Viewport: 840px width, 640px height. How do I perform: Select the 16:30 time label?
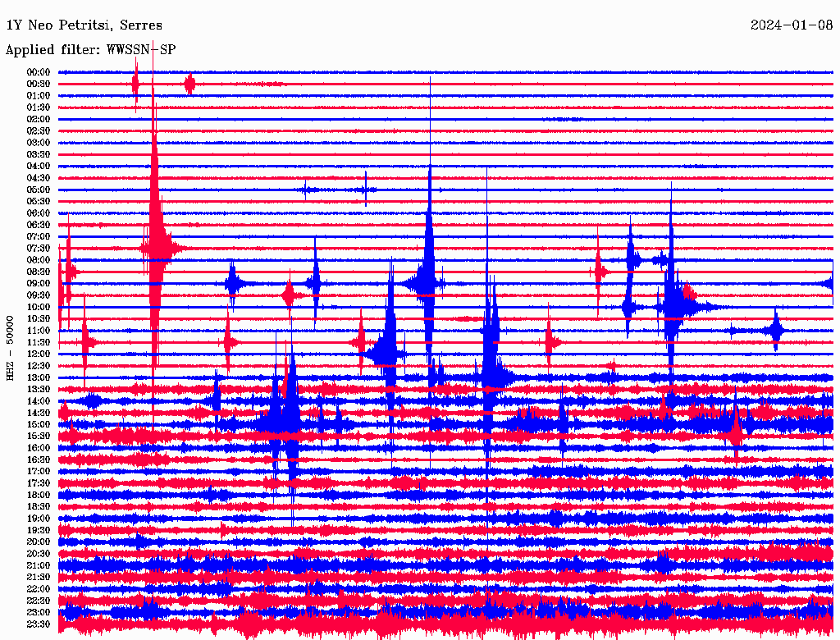39,460
